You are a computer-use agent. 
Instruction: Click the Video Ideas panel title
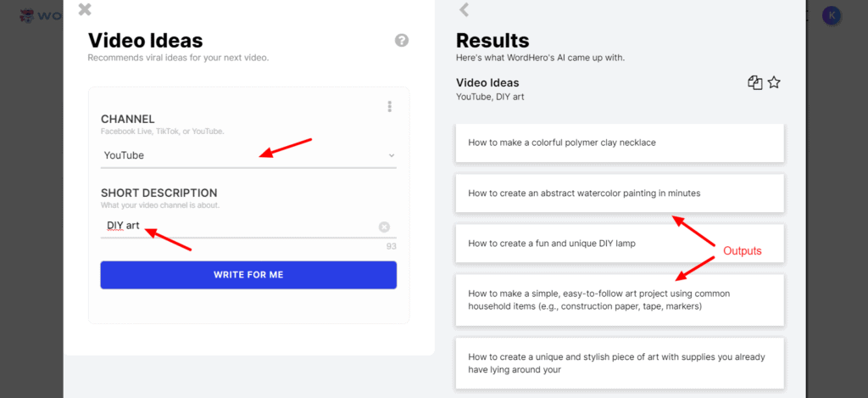[x=145, y=40]
